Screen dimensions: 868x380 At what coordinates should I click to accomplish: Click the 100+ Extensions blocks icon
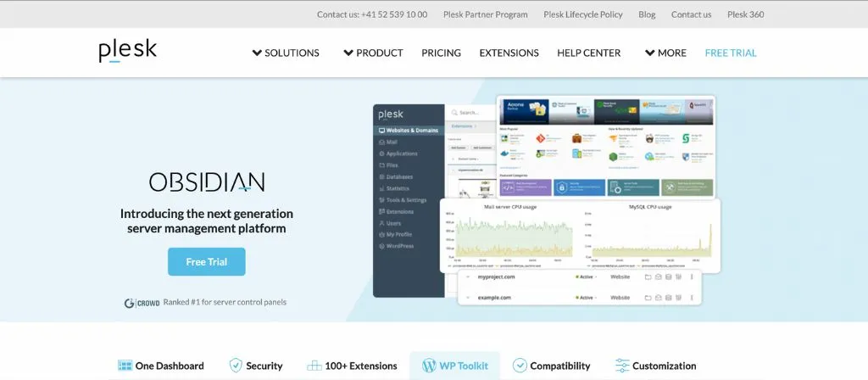click(x=314, y=366)
